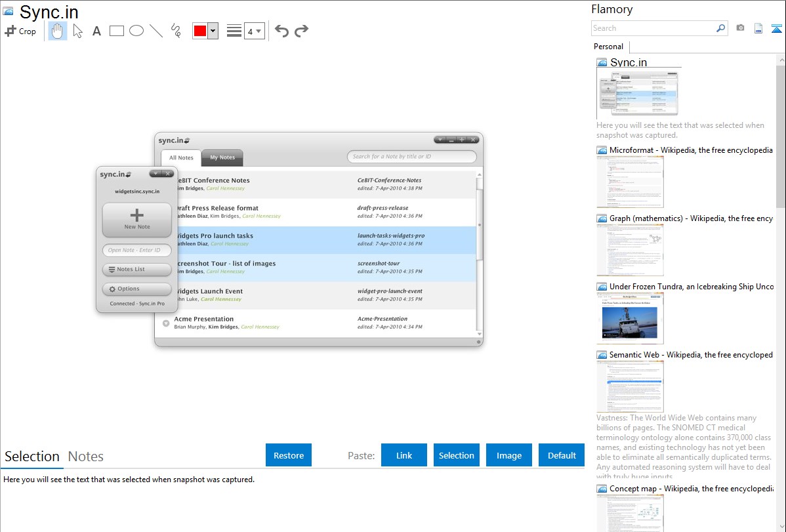Viewport: 786px width, 532px height.
Task: Open the color picker dropdown arrow
Action: pos(213,31)
